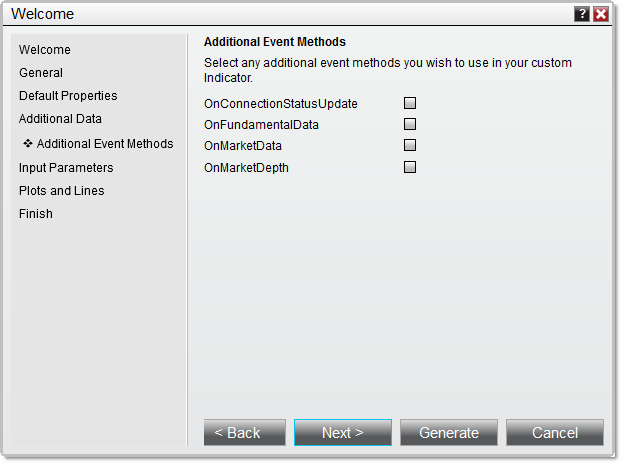Toggle the OnMarketDepth checkbox
This screenshot has height=463, width=621.
(x=409, y=167)
